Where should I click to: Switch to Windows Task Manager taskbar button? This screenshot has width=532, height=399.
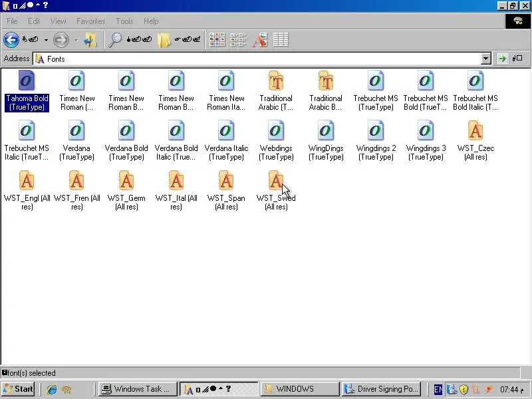[x=138, y=389]
